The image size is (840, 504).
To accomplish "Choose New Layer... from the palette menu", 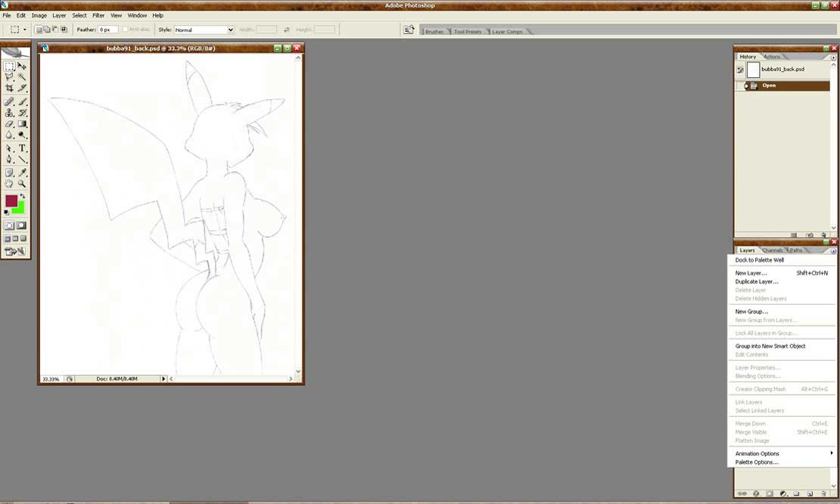I will [x=751, y=273].
